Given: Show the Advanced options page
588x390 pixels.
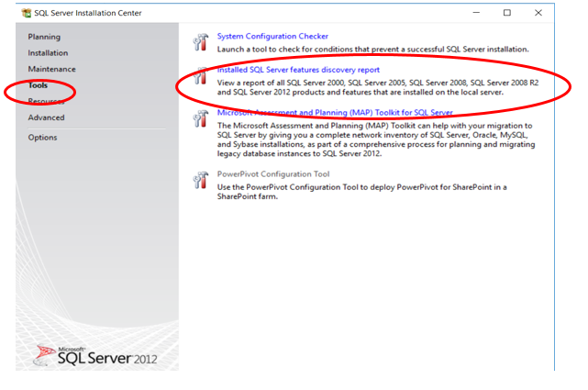Looking at the screenshot, I should (46, 117).
